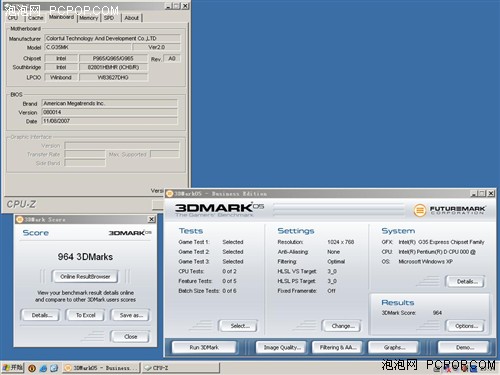Click the Show Desktop quick launch icon

pos(54,368)
